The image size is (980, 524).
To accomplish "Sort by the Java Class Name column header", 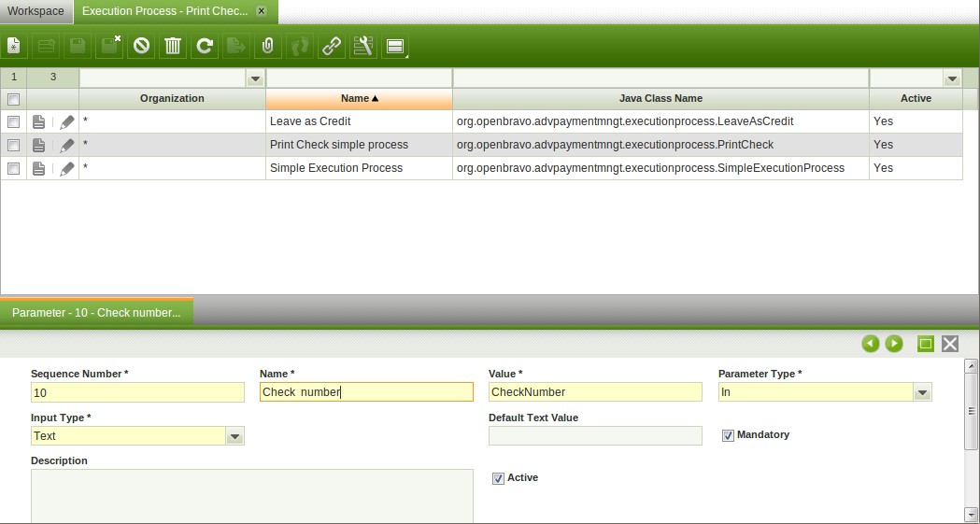I will click(x=660, y=98).
